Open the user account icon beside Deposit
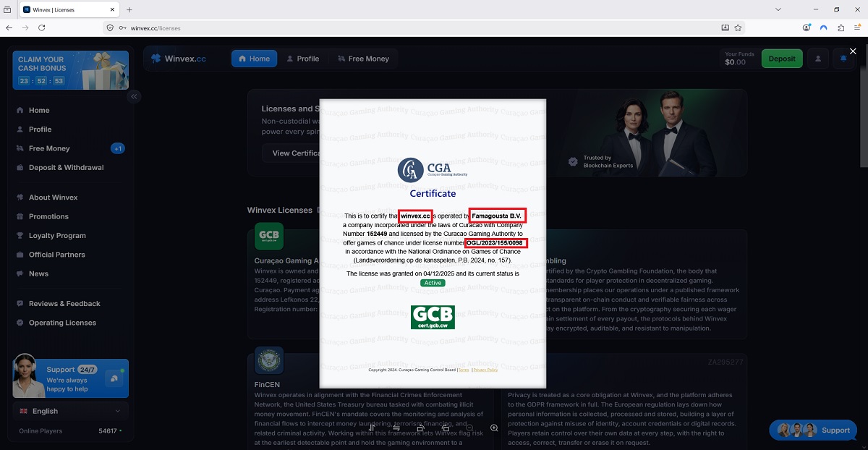The width and height of the screenshot is (868, 450). [818, 59]
